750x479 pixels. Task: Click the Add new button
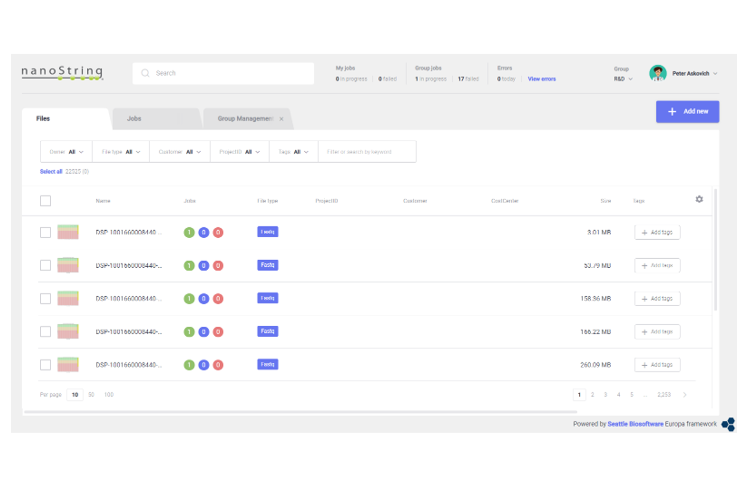tap(687, 112)
